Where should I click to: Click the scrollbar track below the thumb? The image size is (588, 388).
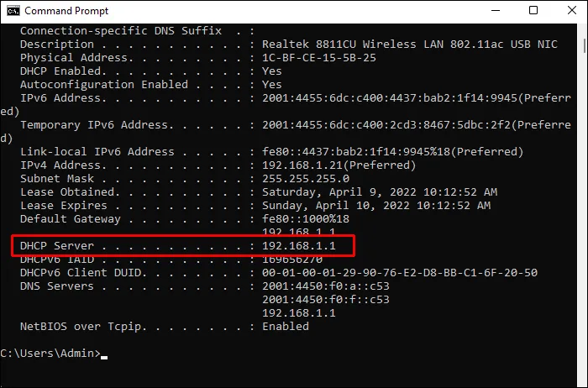(584, 218)
